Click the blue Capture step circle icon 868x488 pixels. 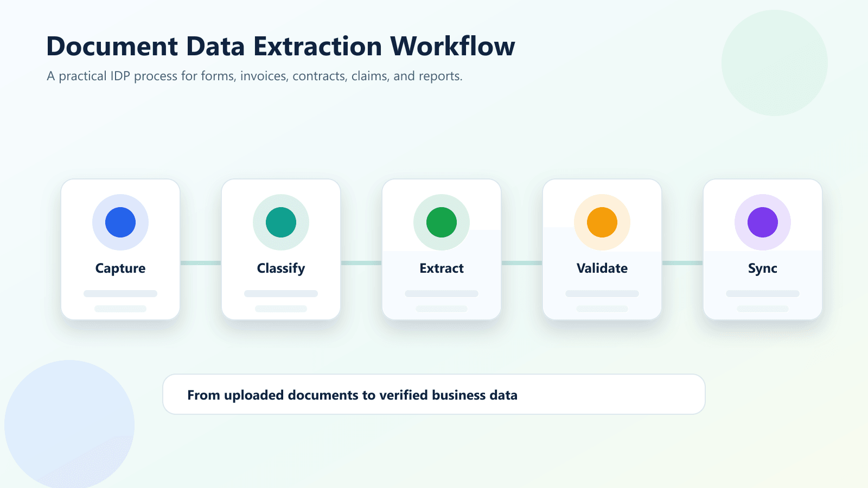(120, 222)
